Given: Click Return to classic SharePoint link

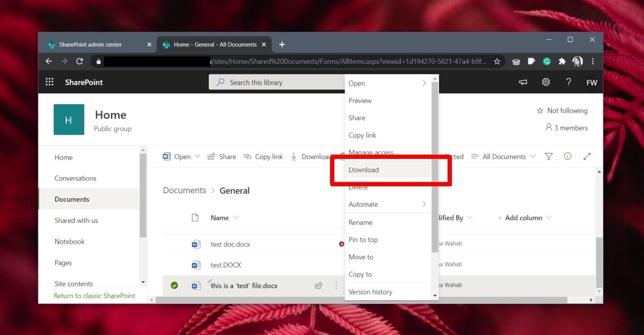Looking at the screenshot, I should click(x=94, y=296).
